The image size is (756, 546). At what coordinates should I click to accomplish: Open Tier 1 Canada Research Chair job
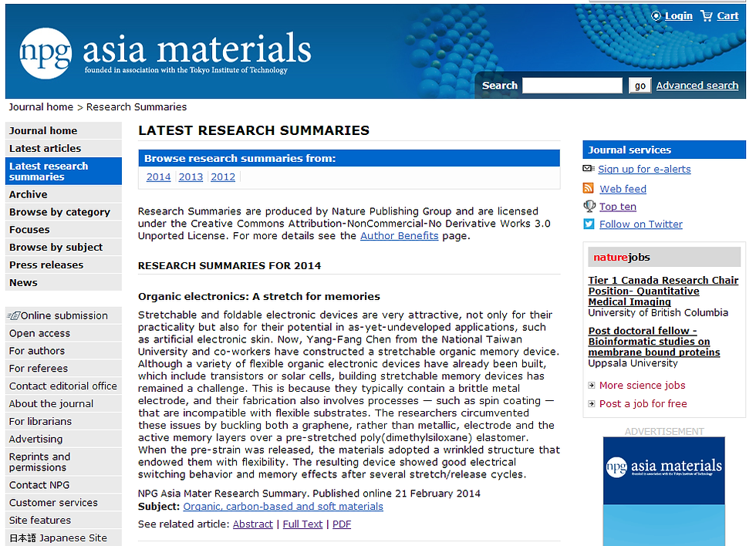(x=663, y=291)
